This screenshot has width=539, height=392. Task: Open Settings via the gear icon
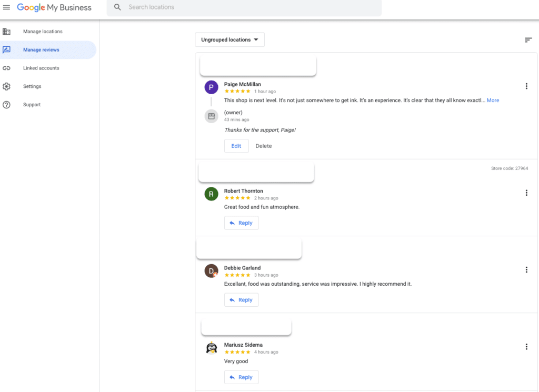(x=6, y=86)
